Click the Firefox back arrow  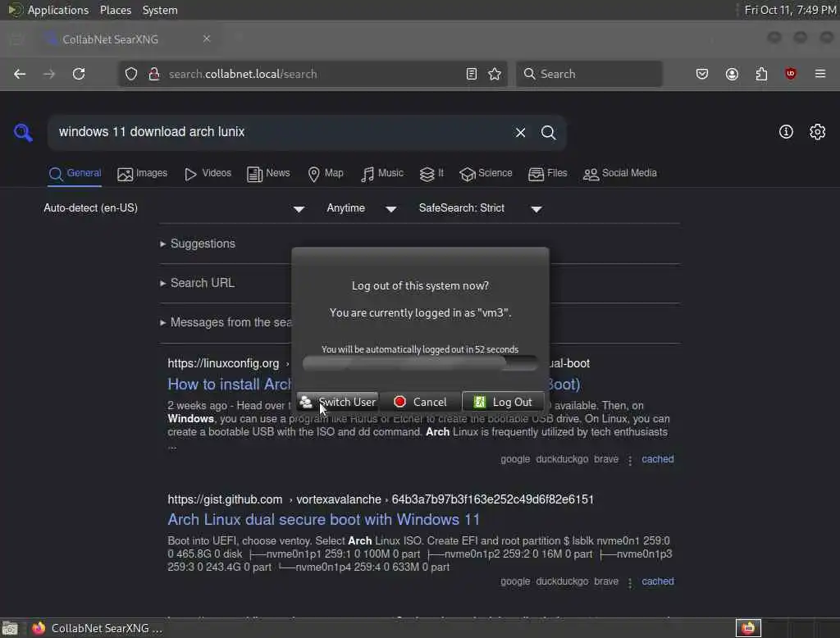[20, 74]
